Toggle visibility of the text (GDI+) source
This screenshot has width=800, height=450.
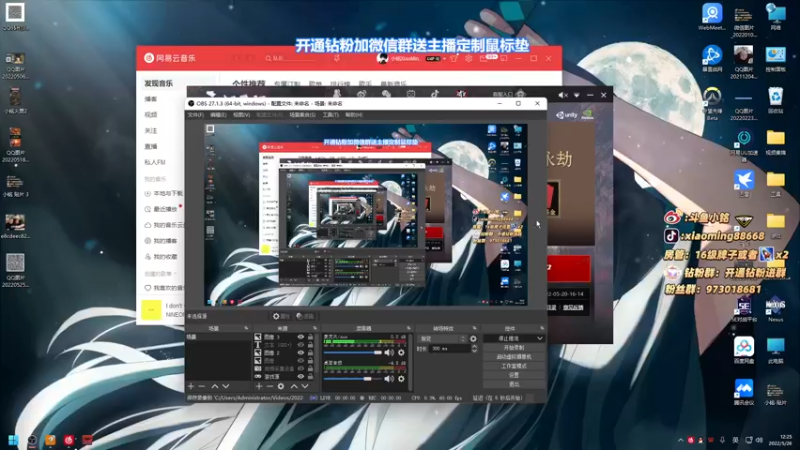(x=301, y=345)
